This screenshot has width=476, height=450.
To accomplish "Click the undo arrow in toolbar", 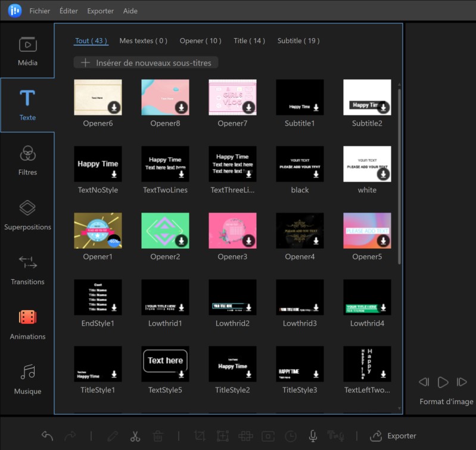I will 48,436.
